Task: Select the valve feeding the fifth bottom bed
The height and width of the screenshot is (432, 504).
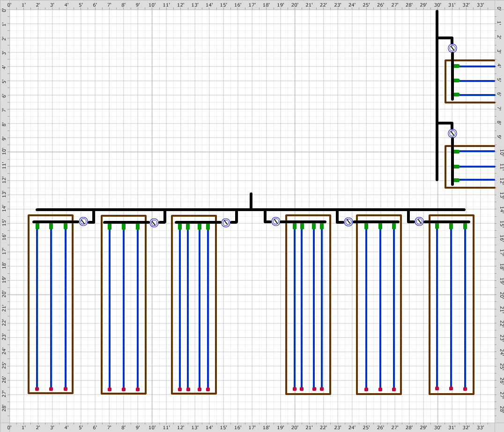Action: 348,222
